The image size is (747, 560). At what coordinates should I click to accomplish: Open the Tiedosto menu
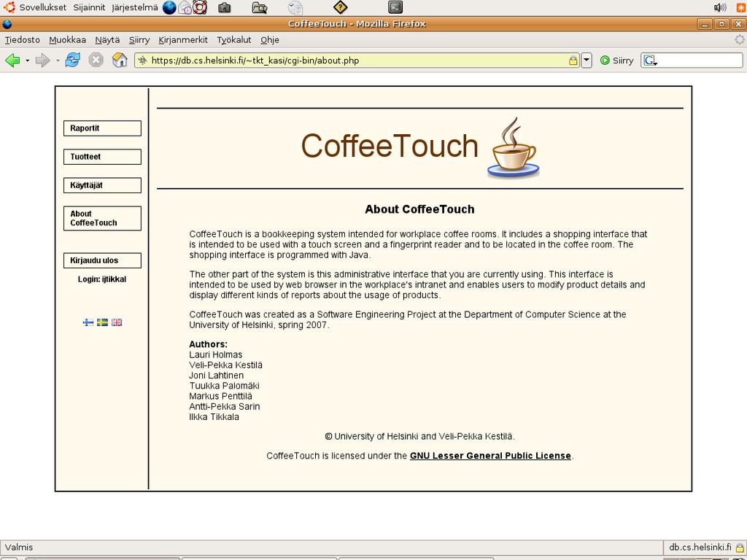click(x=23, y=40)
